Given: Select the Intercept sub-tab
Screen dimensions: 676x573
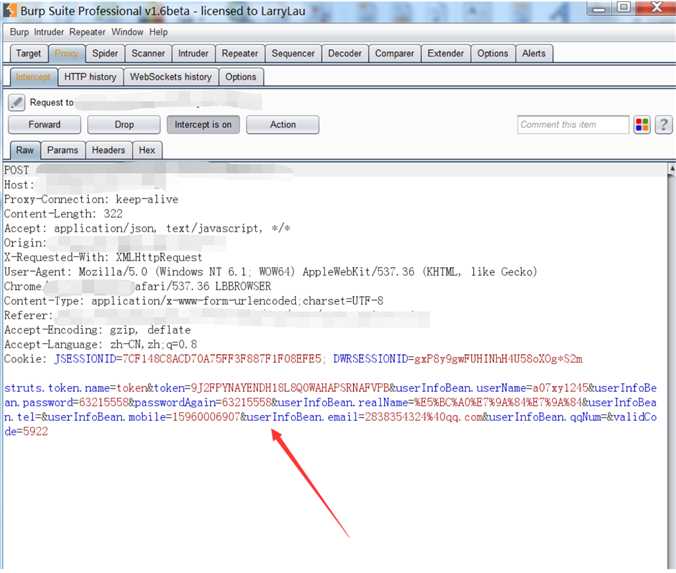Looking at the screenshot, I should (33, 77).
